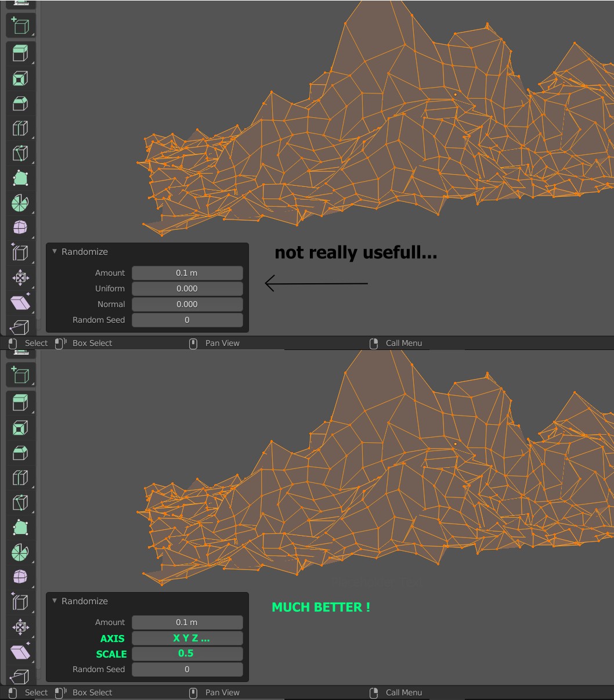614x700 pixels.
Task: Select Shear tool in lower screenshot
Action: click(20, 652)
